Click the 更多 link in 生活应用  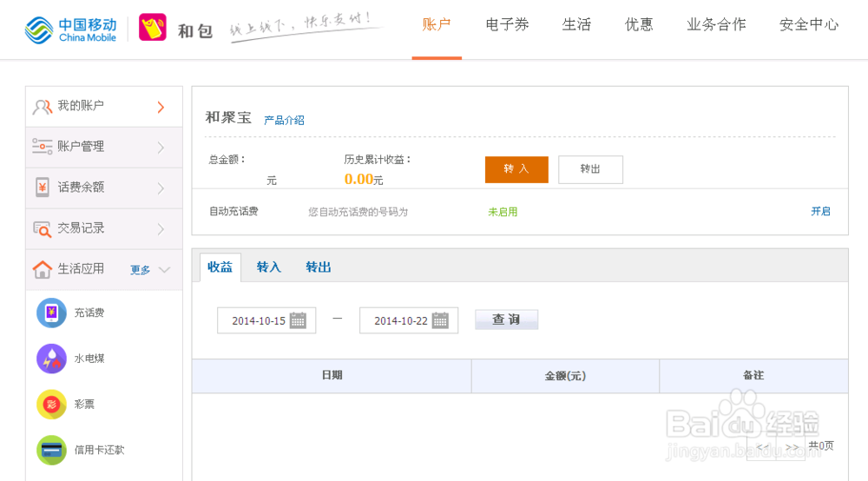(x=140, y=270)
